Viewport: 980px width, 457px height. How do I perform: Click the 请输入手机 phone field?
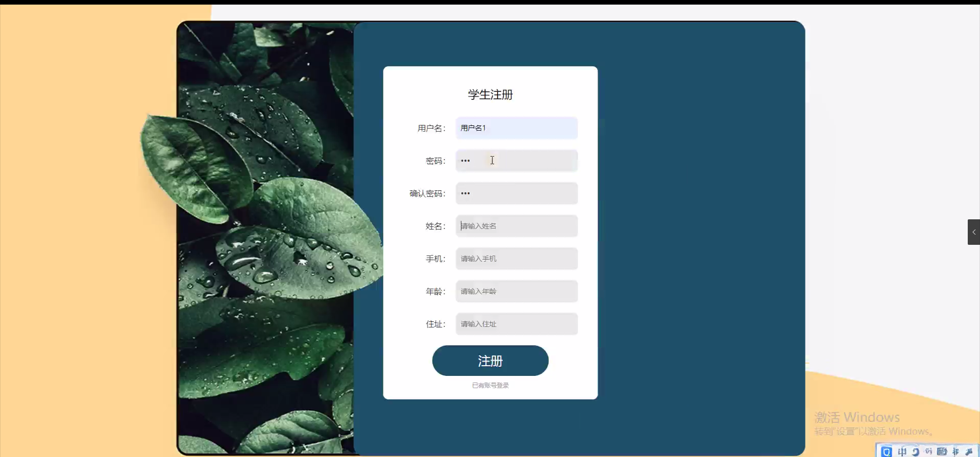point(517,259)
